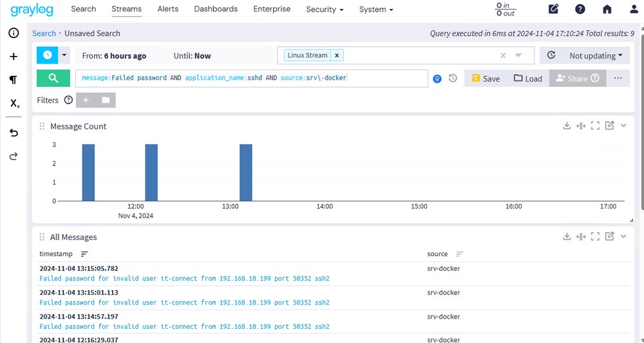Open the user profile icon
The image size is (644, 343).
pos(633,9)
